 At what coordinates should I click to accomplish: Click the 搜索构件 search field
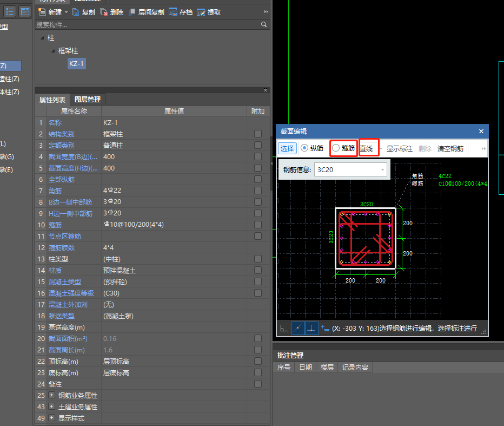point(148,25)
